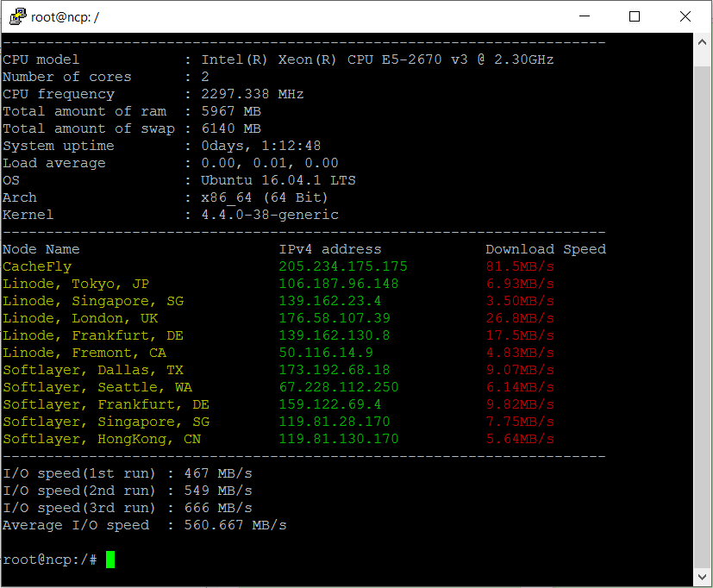Screen dimensions: 713x588
Task: Click the load average '0.00, 0.01, 0.00'
Action: [270, 163]
